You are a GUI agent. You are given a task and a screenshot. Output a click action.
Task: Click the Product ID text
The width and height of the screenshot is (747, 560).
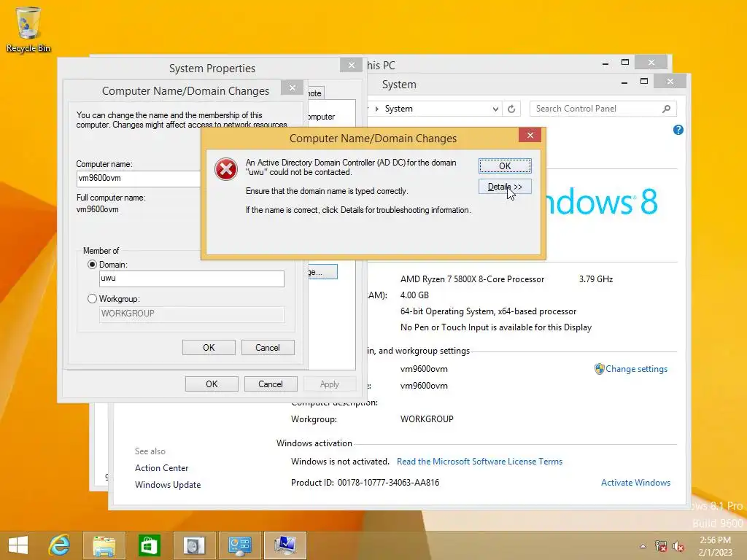click(x=365, y=483)
